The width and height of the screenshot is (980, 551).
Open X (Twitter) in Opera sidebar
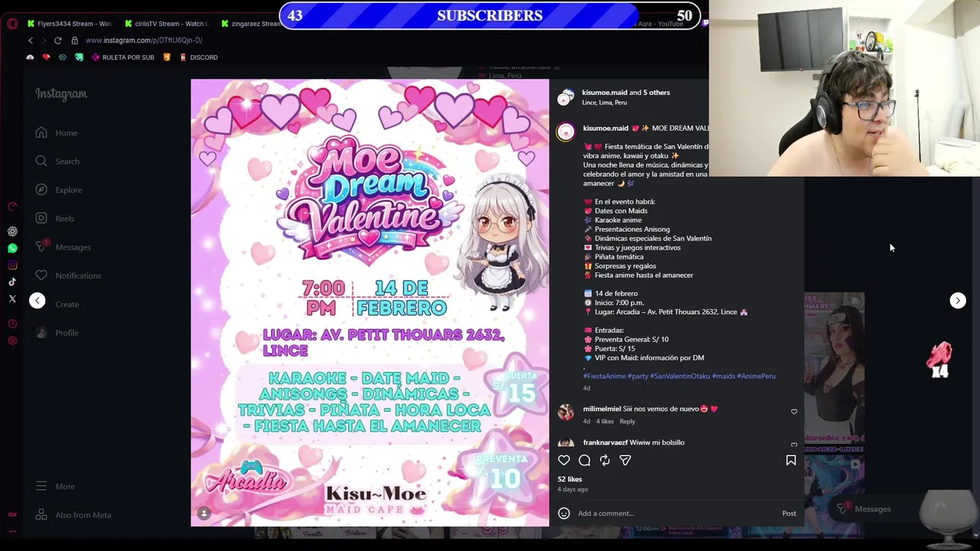12,298
